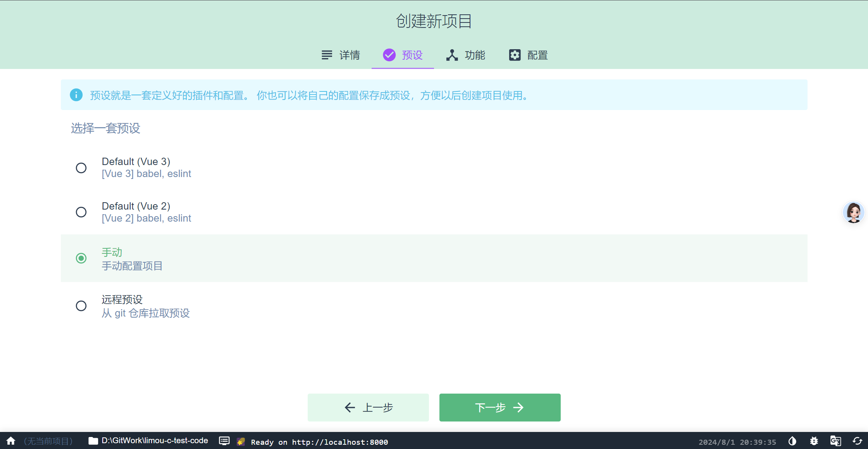Select Default (Vue 2) preset radio

click(81, 212)
